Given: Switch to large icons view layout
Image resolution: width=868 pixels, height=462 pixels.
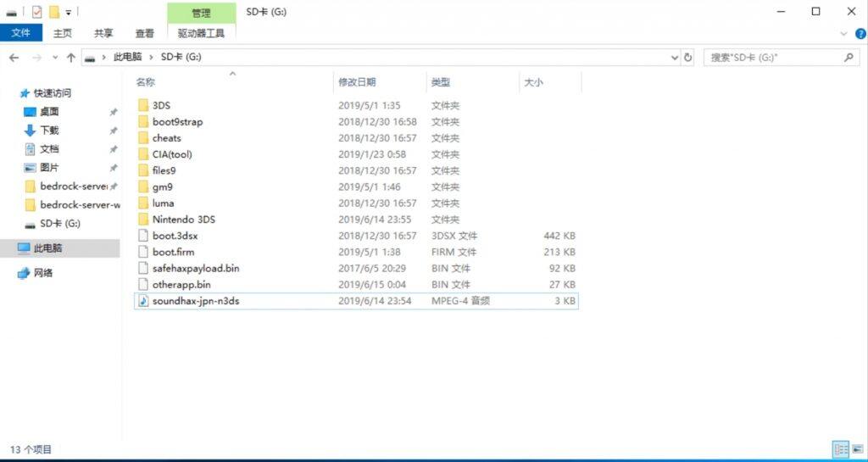Looking at the screenshot, I should [857, 450].
